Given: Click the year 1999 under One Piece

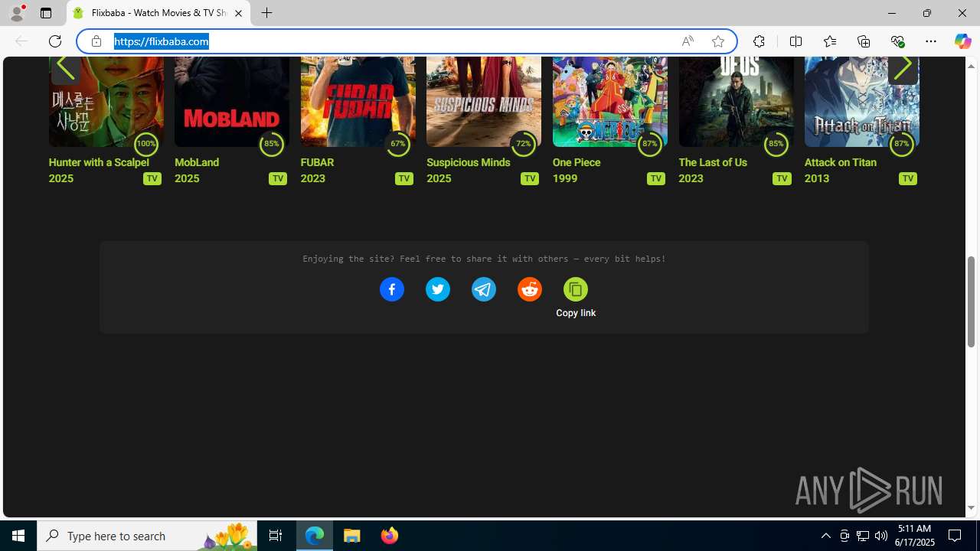Looking at the screenshot, I should 565,178.
